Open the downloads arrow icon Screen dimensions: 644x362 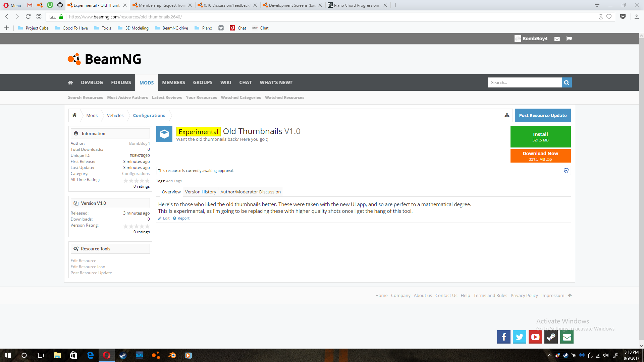(637, 17)
